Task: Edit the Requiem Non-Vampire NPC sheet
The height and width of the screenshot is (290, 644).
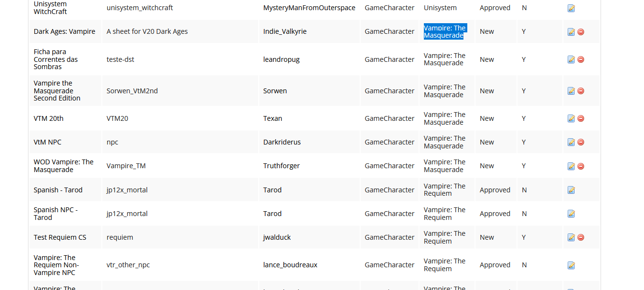Action: click(571, 265)
